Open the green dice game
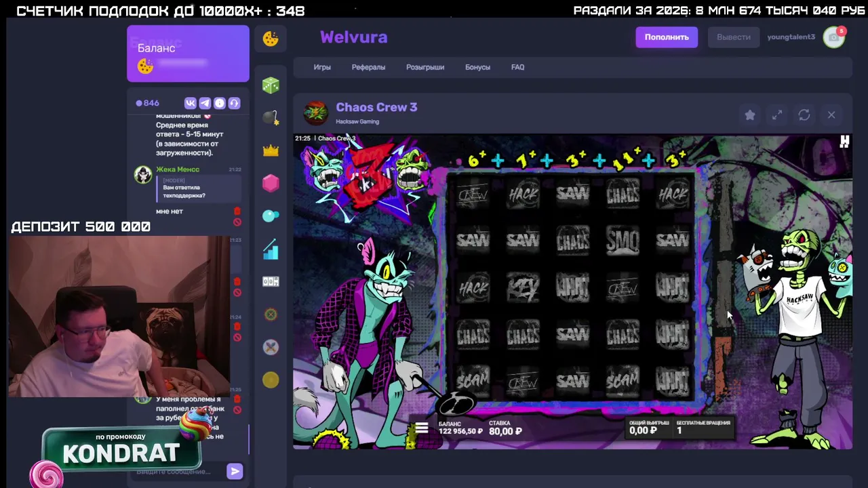 [x=271, y=85]
